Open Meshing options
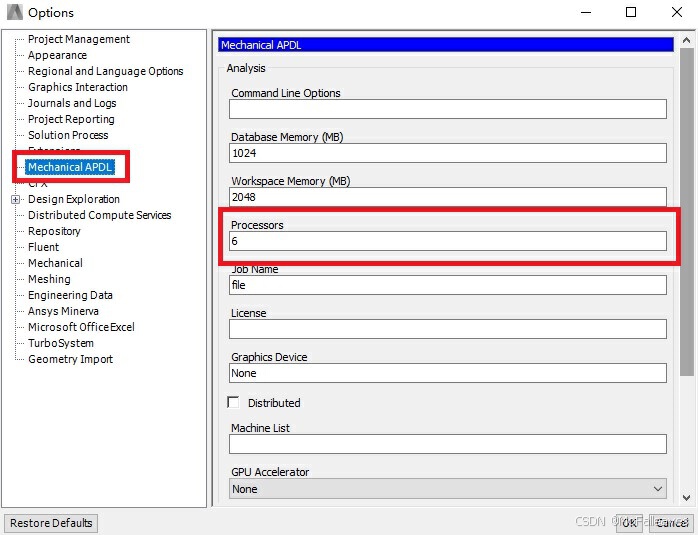 coord(49,280)
